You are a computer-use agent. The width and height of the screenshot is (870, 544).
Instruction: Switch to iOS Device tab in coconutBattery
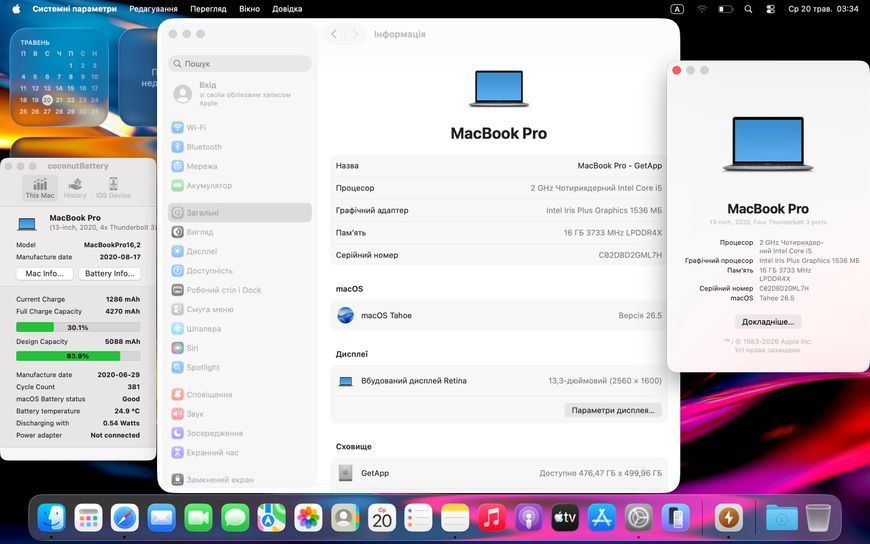click(x=113, y=188)
